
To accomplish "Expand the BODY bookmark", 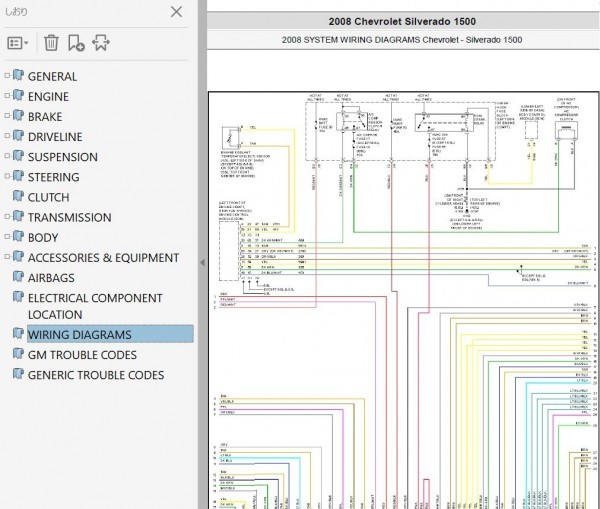I will (7, 237).
